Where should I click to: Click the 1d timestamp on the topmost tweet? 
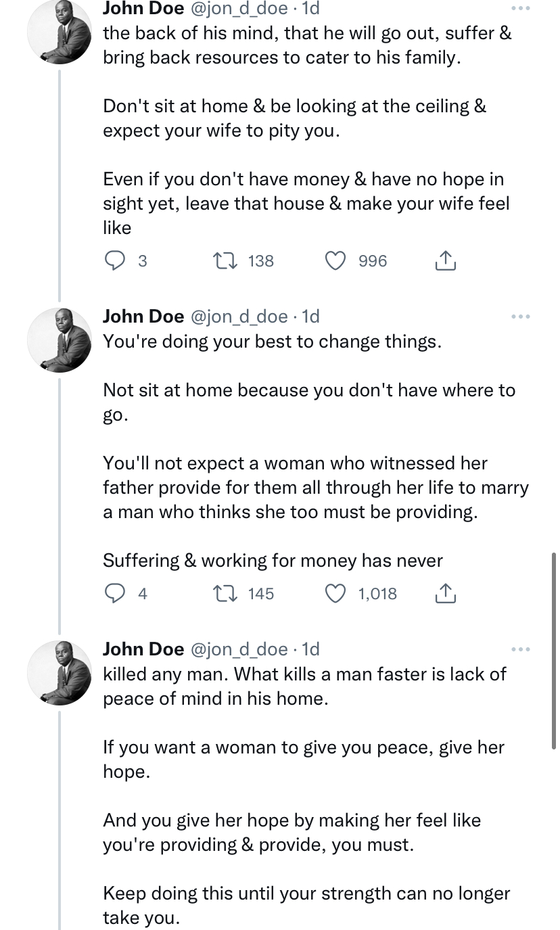(x=310, y=9)
